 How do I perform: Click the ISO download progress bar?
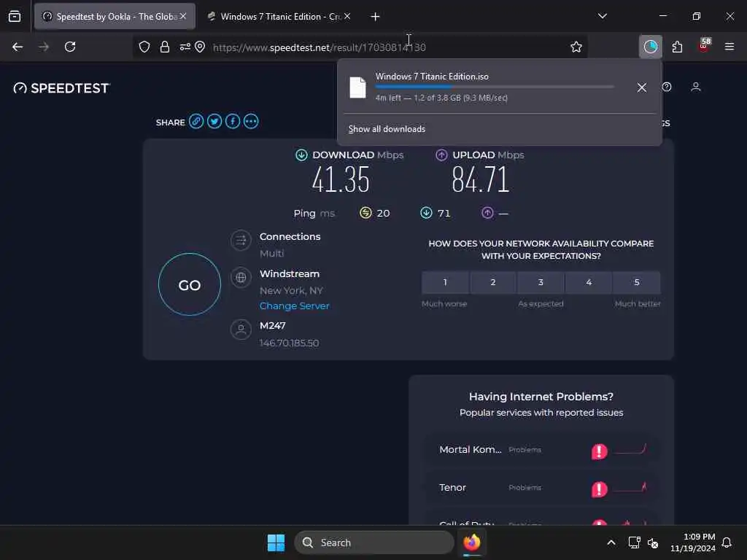pos(495,87)
